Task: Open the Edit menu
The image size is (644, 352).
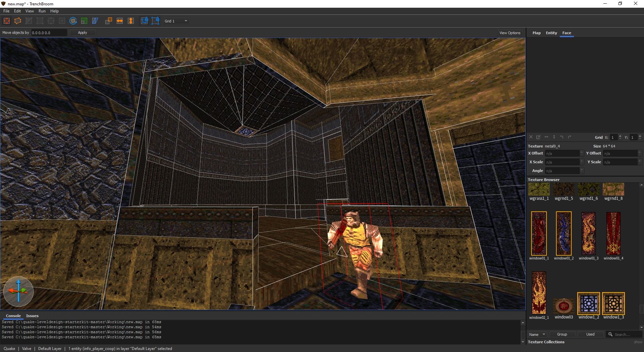Action: (x=17, y=11)
